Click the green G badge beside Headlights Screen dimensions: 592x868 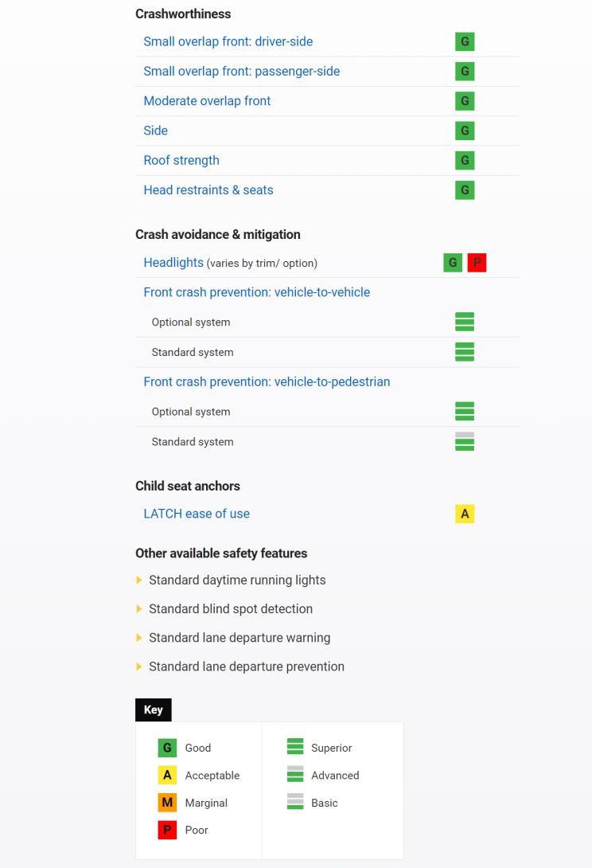[453, 263]
